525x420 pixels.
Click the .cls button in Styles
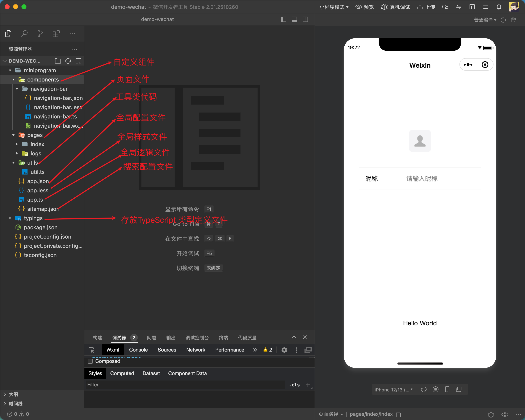pos(294,385)
